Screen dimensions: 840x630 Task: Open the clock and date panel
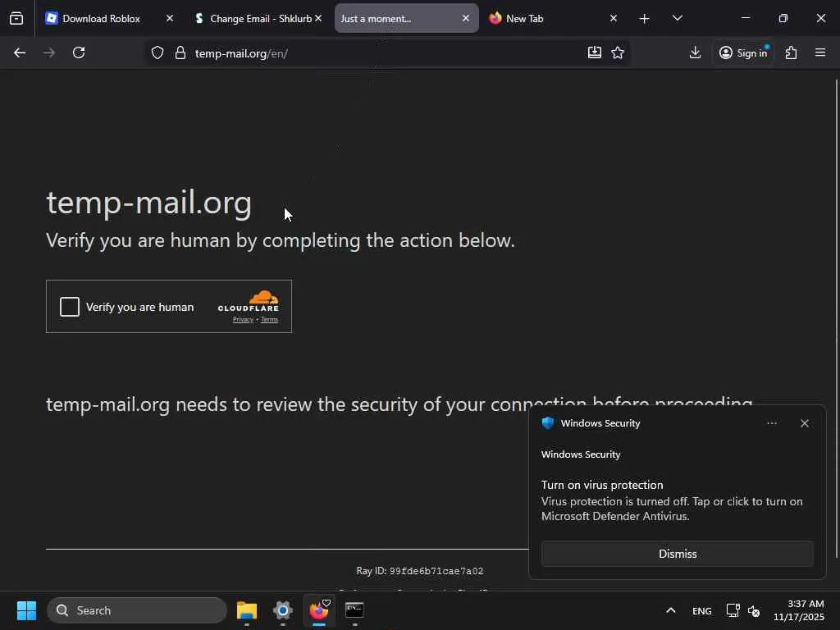tap(798, 610)
